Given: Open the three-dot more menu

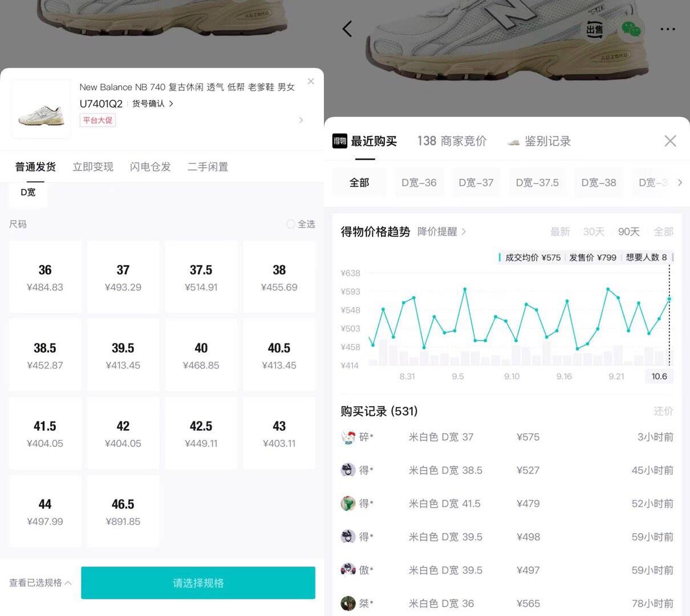Looking at the screenshot, I should pyautogui.click(x=668, y=29).
